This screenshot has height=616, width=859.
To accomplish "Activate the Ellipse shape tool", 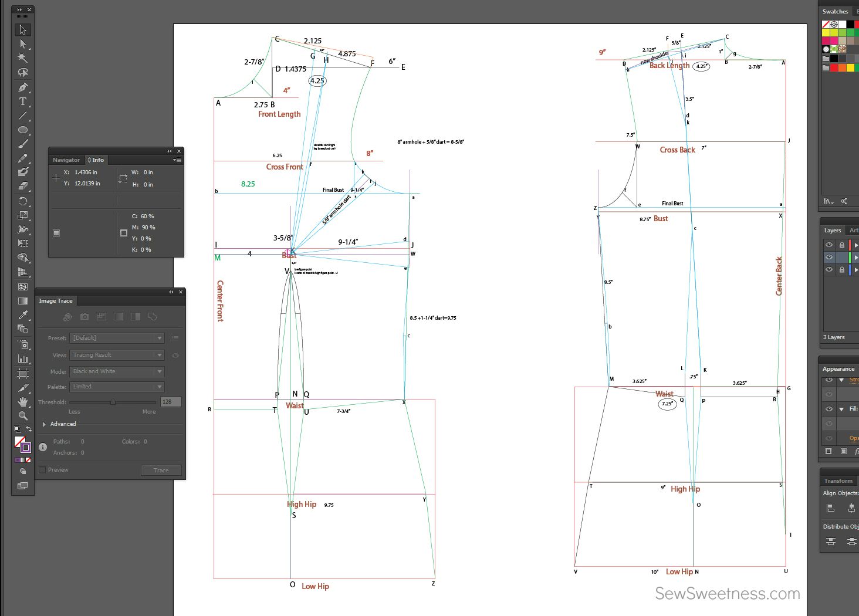I will [x=23, y=130].
